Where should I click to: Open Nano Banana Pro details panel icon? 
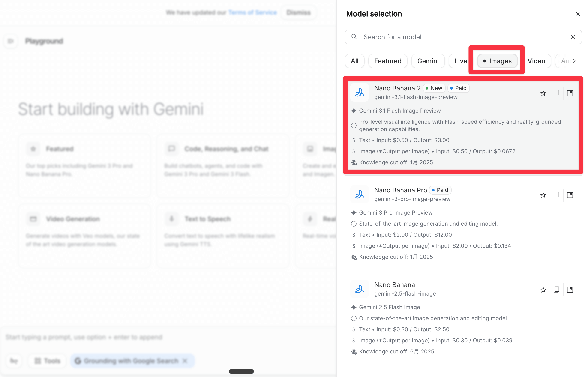tap(570, 195)
